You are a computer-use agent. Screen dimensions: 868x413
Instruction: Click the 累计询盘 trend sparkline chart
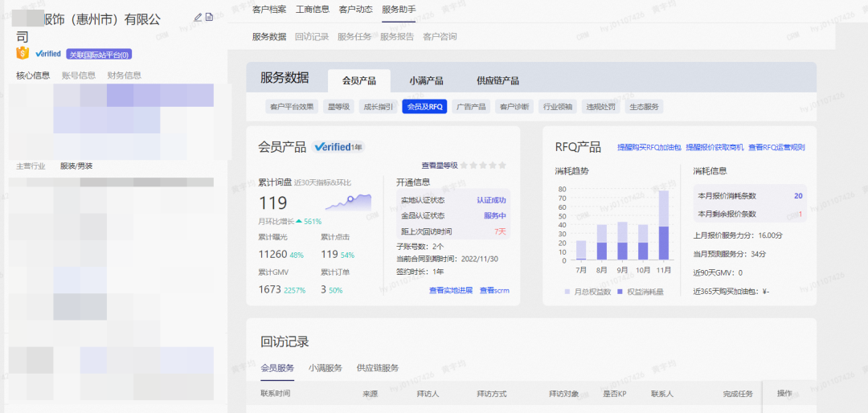click(348, 202)
